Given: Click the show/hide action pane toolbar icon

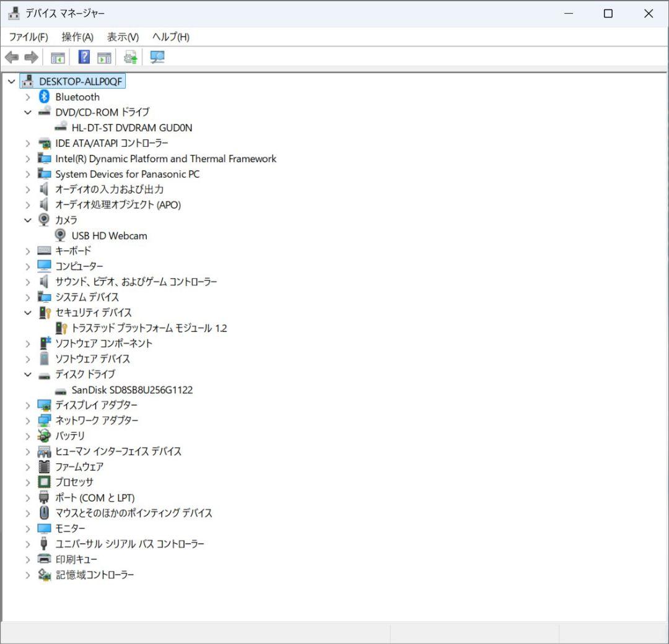Looking at the screenshot, I should (x=104, y=58).
